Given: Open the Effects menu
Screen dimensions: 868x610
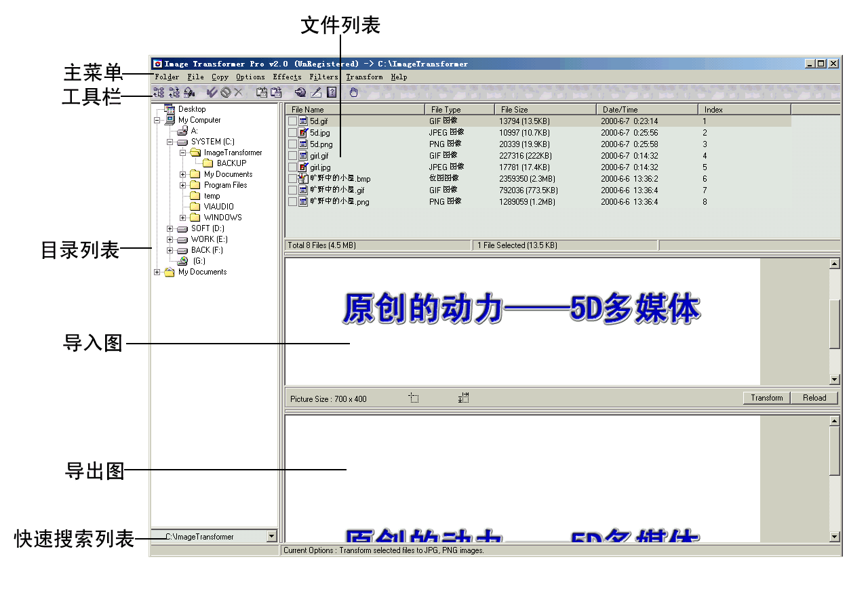Looking at the screenshot, I should (x=287, y=77).
